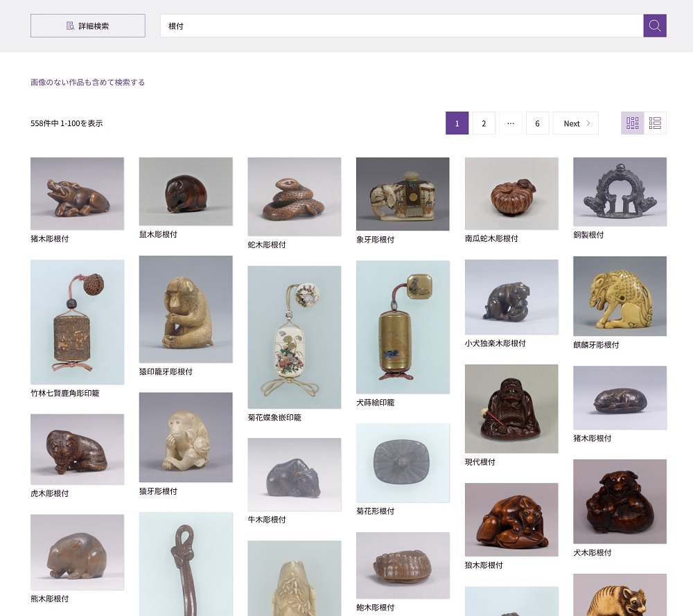
Task: Open the 熊木彫根付 bear thumbnail
Action: tap(78, 552)
